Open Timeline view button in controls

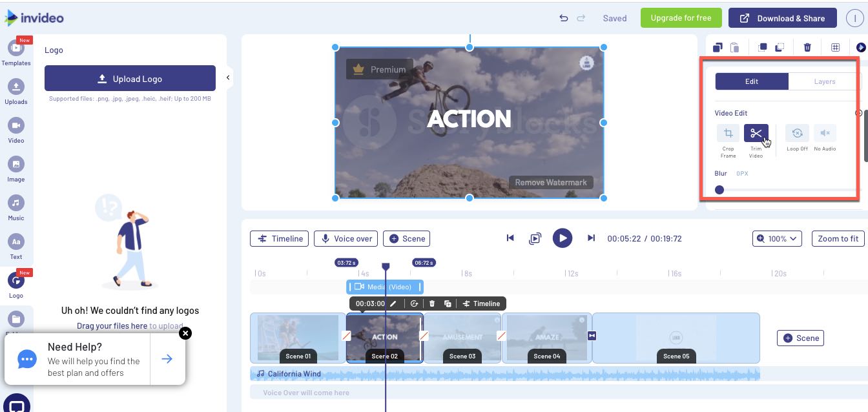[279, 239]
